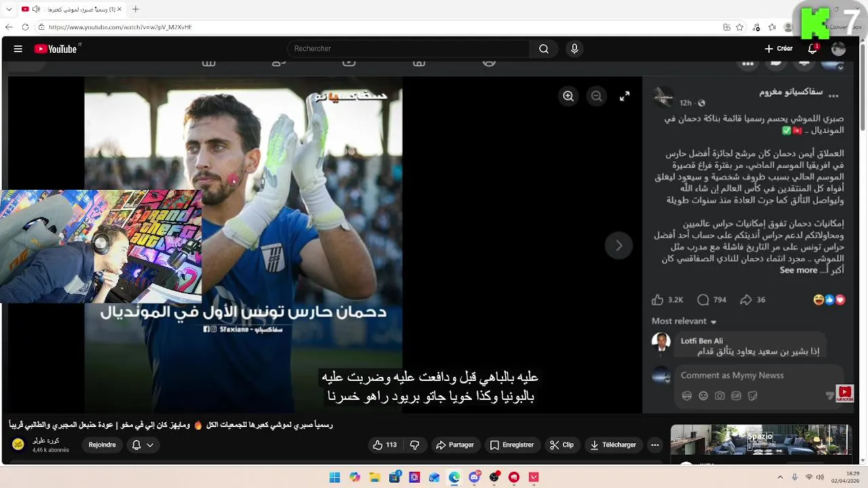Open the YouTube account avatar menu
The height and width of the screenshot is (488, 868).
click(839, 49)
